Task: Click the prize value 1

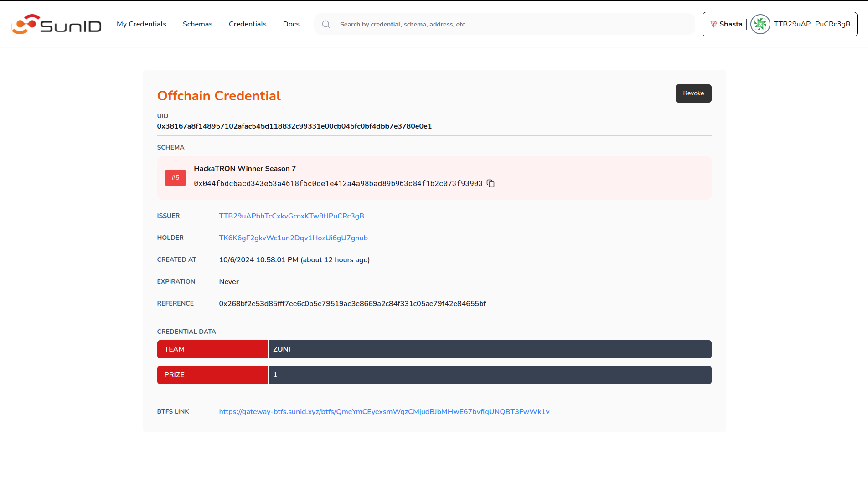Action: pos(491,375)
